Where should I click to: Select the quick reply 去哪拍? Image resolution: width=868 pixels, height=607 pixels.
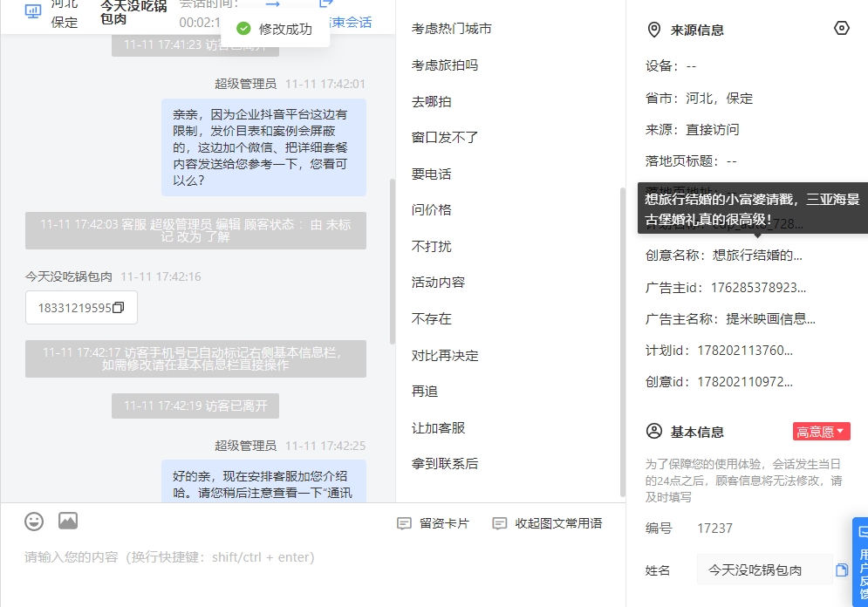(x=431, y=102)
